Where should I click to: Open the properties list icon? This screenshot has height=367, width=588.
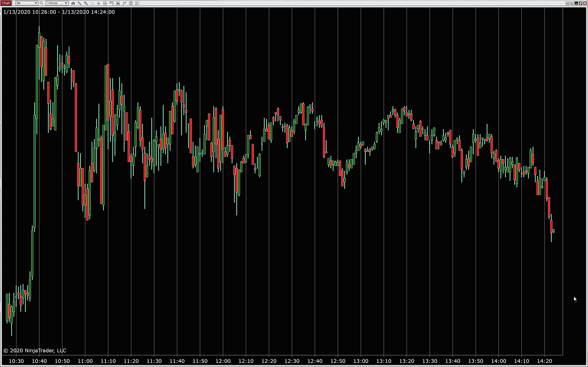[137, 3]
